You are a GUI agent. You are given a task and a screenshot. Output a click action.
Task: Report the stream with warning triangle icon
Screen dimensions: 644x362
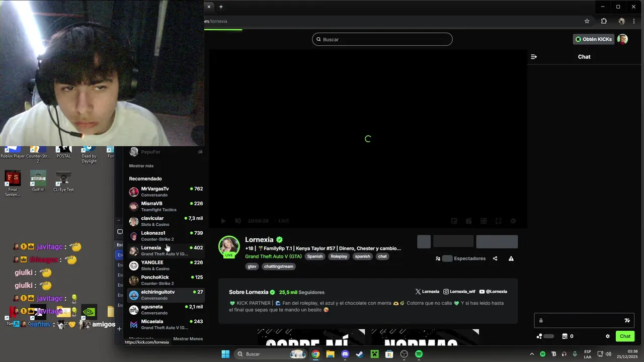click(x=511, y=258)
